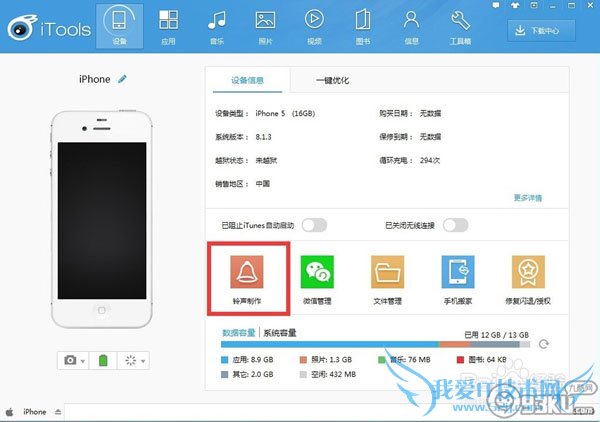Image resolution: width=600 pixels, height=422 pixels.
Task: Open the Download Center (下载中心)
Action: pyautogui.click(x=541, y=31)
